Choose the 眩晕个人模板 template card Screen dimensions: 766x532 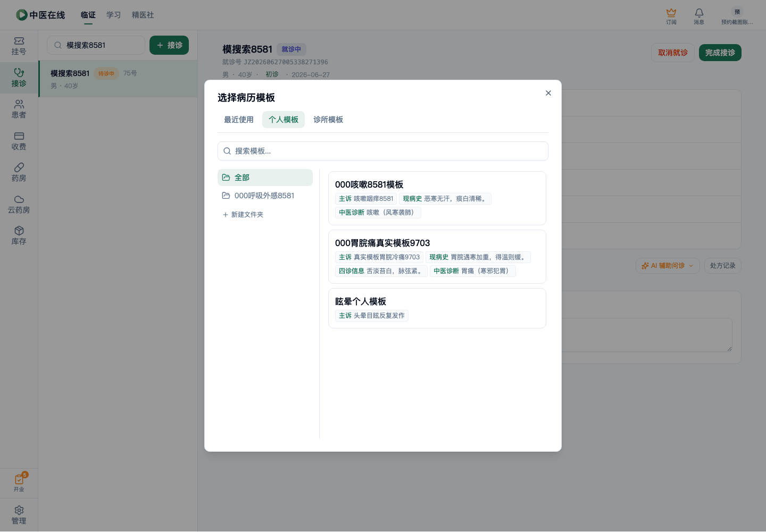click(x=437, y=308)
